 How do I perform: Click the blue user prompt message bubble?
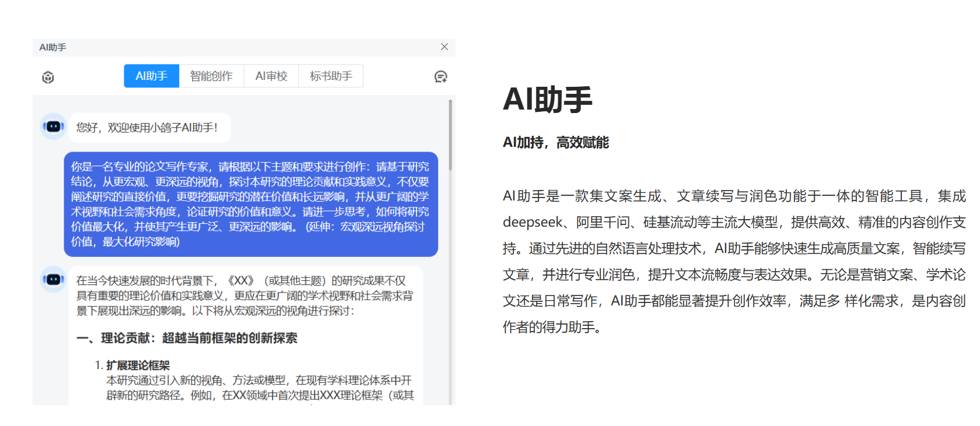250,204
